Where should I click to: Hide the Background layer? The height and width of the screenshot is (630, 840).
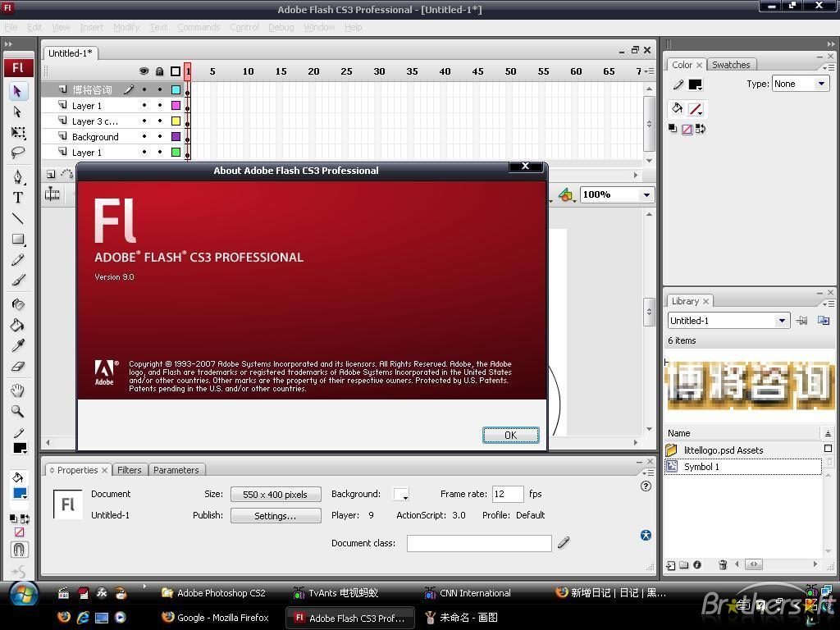point(144,136)
